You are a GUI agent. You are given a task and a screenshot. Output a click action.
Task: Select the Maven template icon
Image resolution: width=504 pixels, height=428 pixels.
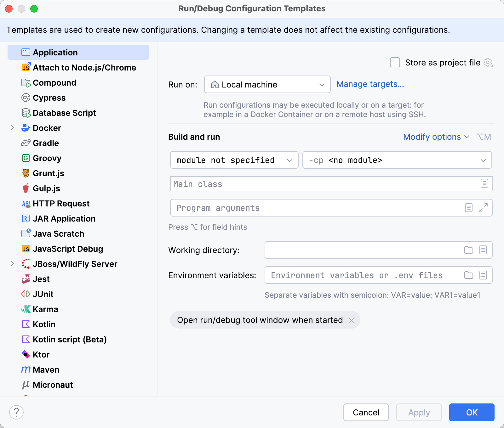[x=26, y=369]
